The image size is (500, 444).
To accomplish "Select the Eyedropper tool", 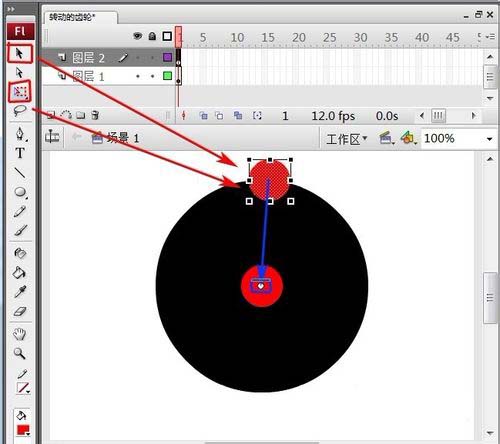I will point(20,292).
